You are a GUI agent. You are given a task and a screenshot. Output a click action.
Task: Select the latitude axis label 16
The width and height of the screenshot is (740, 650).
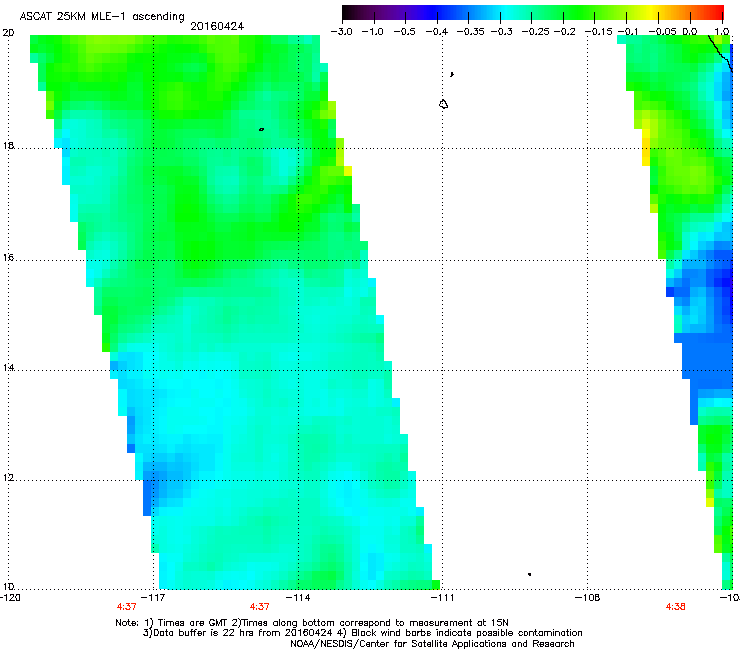coord(8,258)
